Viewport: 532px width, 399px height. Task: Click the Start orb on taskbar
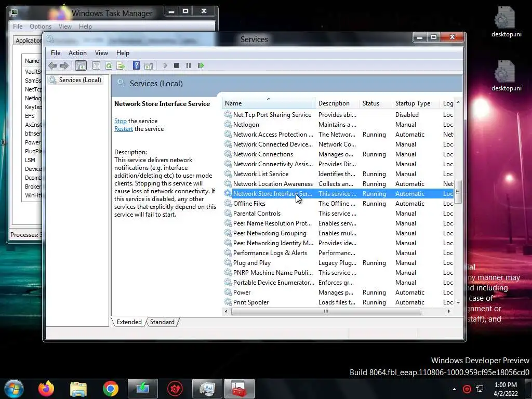(14, 389)
